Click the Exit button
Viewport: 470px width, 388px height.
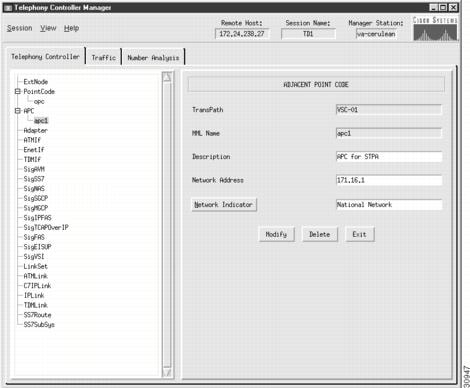pos(359,234)
